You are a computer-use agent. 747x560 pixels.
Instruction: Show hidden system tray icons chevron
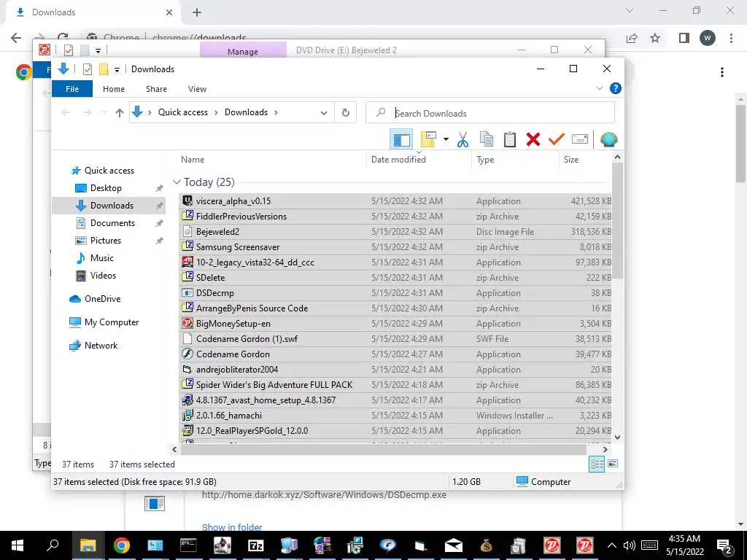[x=612, y=545]
